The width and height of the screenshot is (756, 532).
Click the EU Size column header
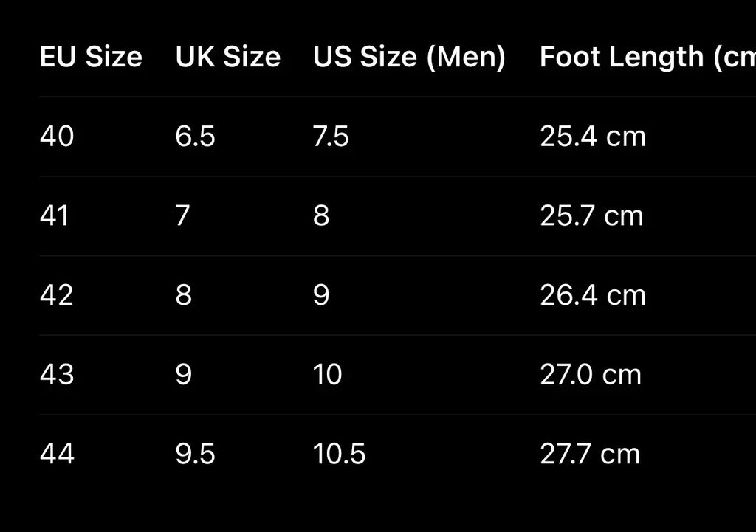[x=91, y=57]
